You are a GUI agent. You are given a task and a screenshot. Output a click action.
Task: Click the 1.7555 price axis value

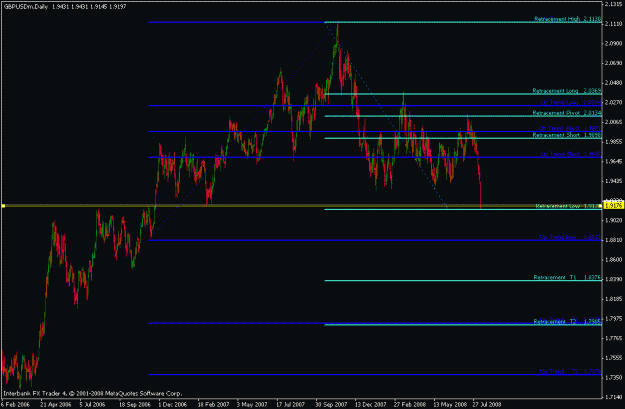click(613, 358)
